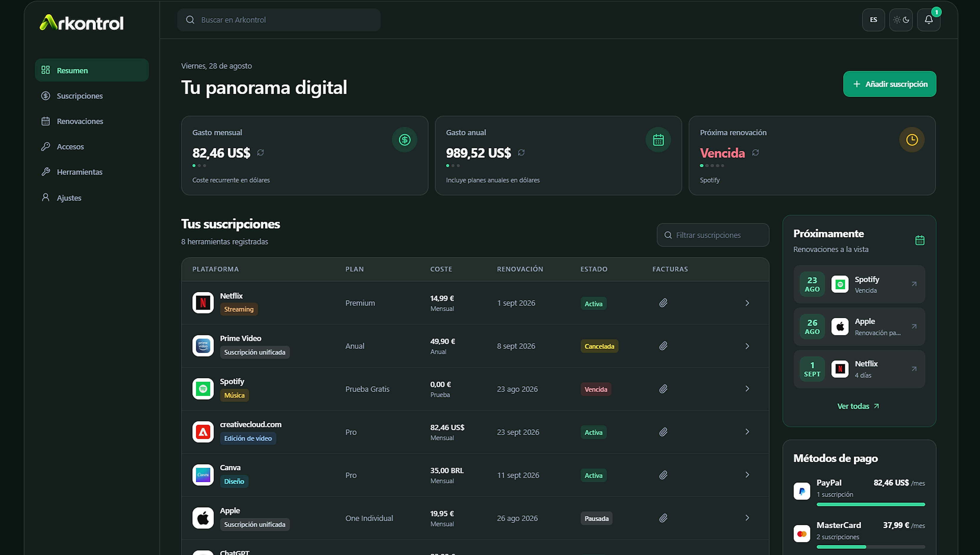
Task: Expand the Netflix row chevron
Action: click(747, 303)
